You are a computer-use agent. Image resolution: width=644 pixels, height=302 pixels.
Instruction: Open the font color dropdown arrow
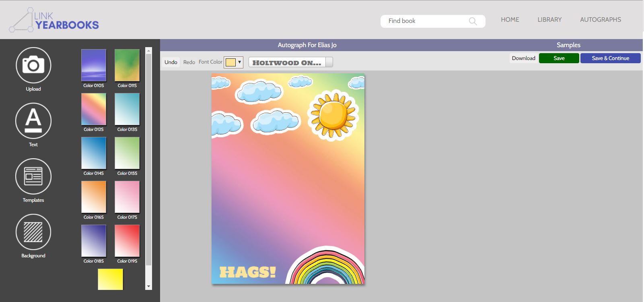[x=239, y=62]
